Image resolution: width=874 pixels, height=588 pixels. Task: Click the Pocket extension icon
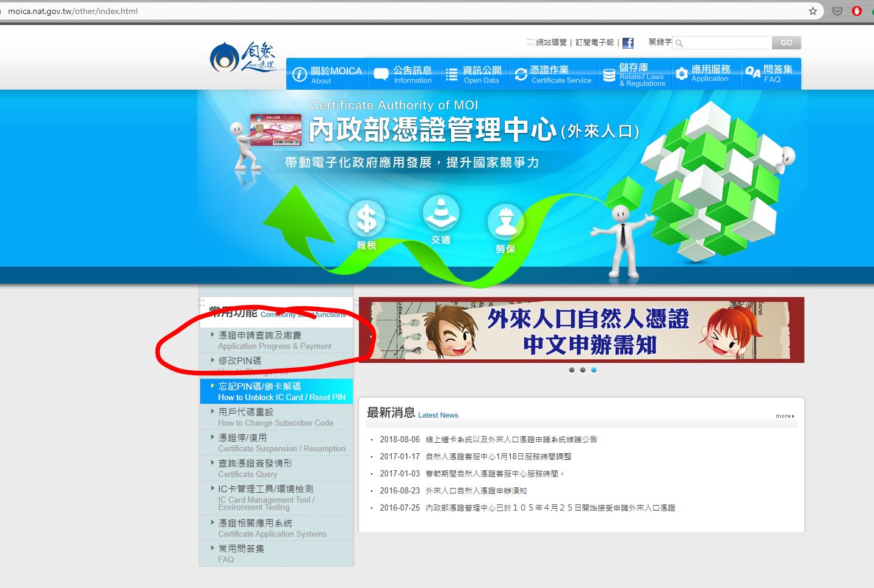tap(837, 11)
